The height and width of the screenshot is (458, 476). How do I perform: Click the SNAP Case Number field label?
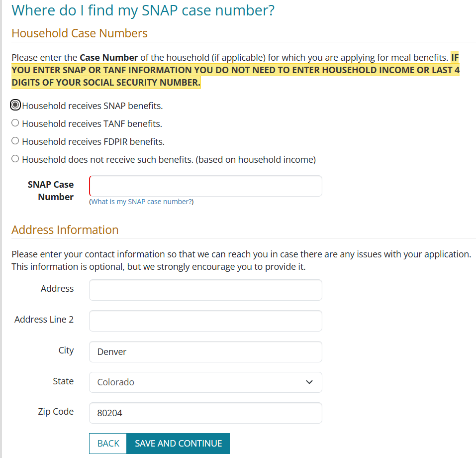pyautogui.click(x=51, y=191)
